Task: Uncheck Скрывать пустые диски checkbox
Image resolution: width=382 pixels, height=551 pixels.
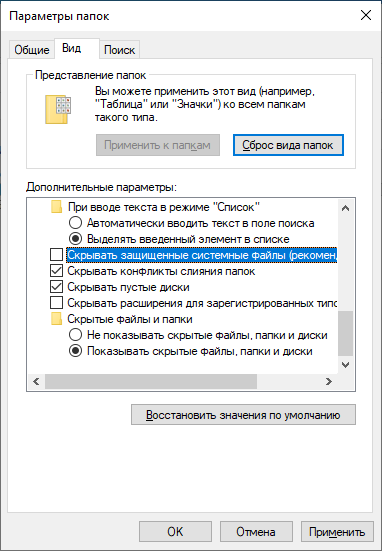Action: click(x=57, y=287)
